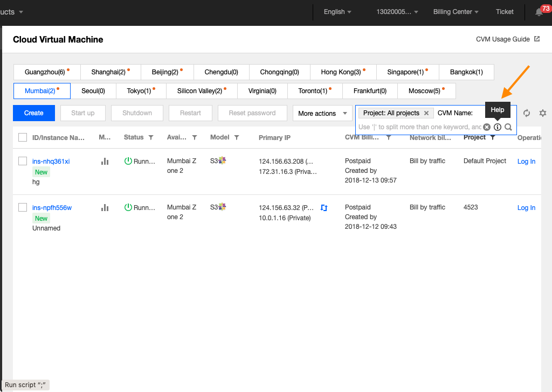The image size is (552, 392).
Task: Switch to the Singapore(1) region tab
Action: (x=408, y=72)
